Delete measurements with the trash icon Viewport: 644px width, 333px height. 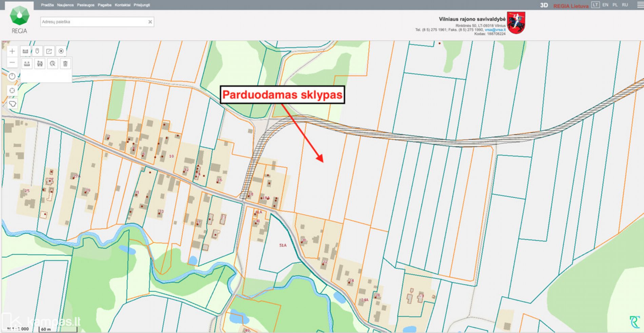point(65,64)
